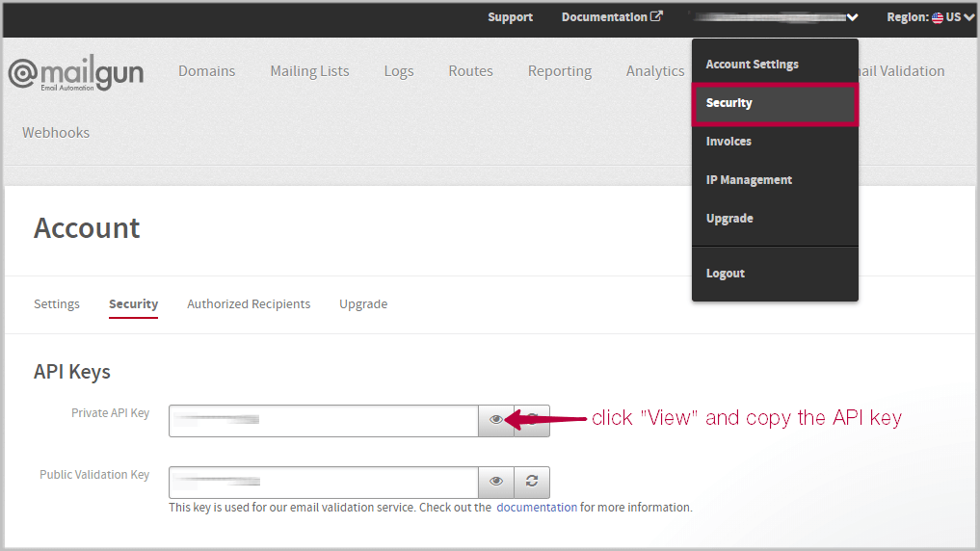
Task: Open the Region US dropdown
Action: (931, 17)
